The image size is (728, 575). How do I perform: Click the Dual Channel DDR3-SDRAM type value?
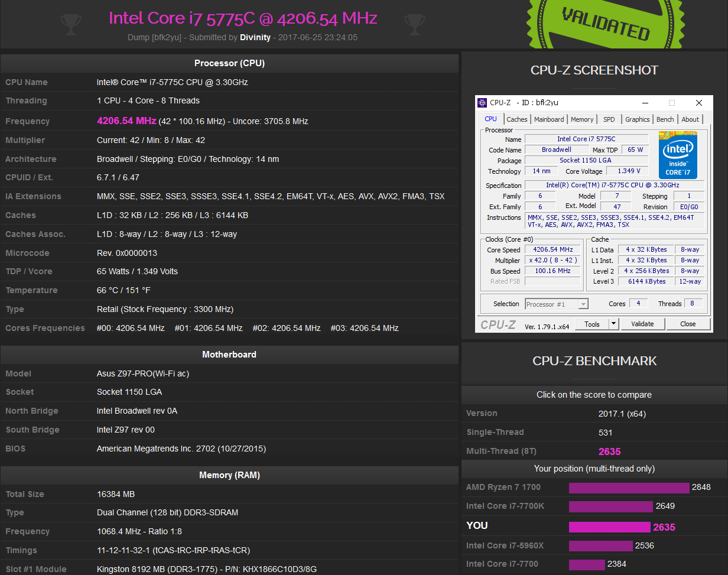point(168,512)
